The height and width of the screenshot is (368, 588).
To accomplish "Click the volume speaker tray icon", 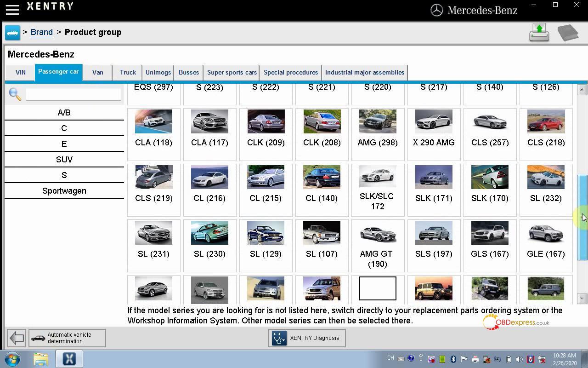I will pyautogui.click(x=519, y=359).
